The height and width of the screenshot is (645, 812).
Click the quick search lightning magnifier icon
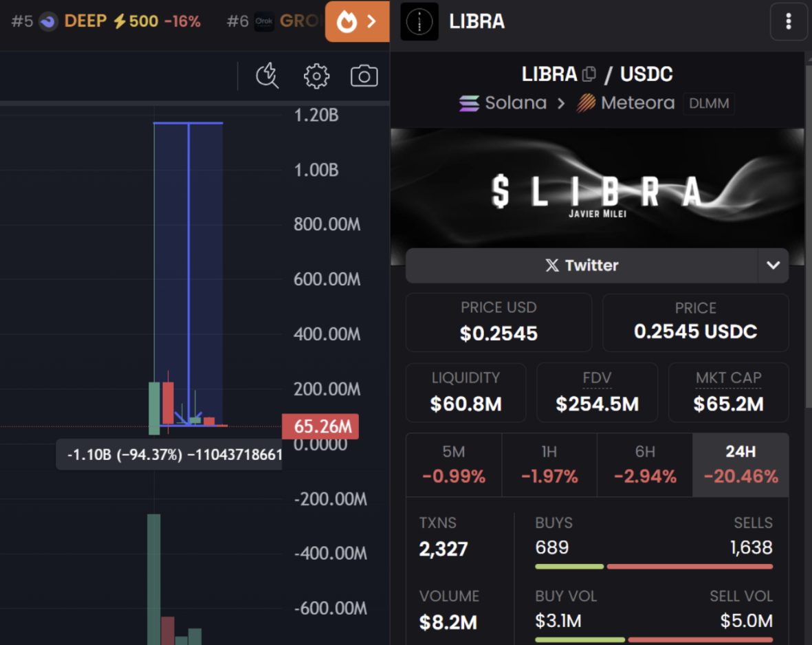[267, 76]
